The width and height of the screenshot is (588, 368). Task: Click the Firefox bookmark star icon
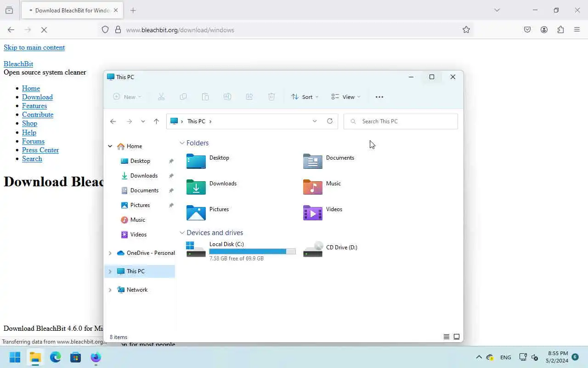466,30
